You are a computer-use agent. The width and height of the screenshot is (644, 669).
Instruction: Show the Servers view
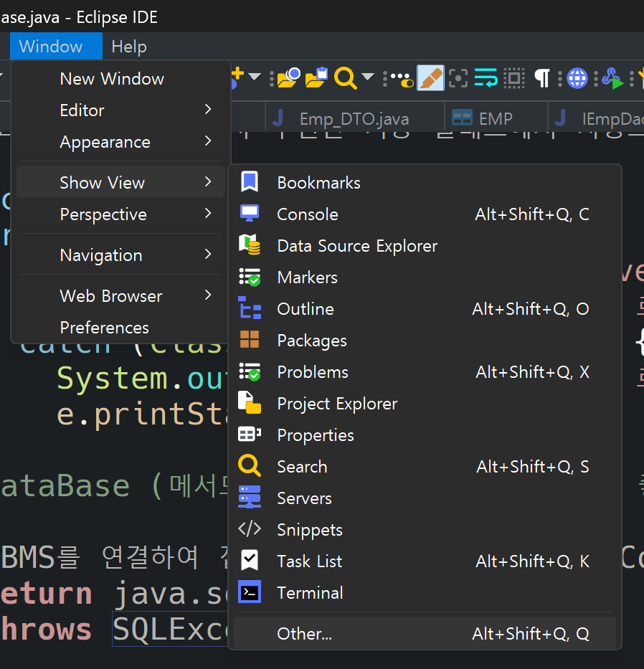point(425,498)
